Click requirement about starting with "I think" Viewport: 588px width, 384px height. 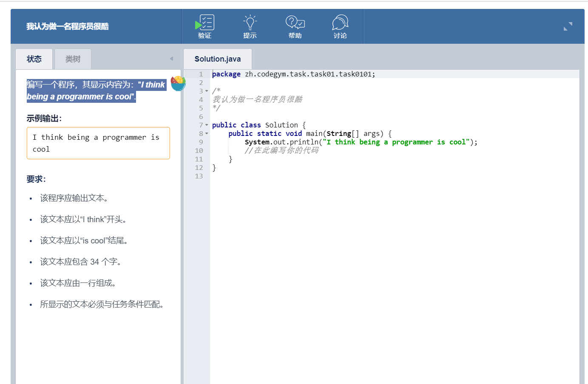pyautogui.click(x=83, y=219)
